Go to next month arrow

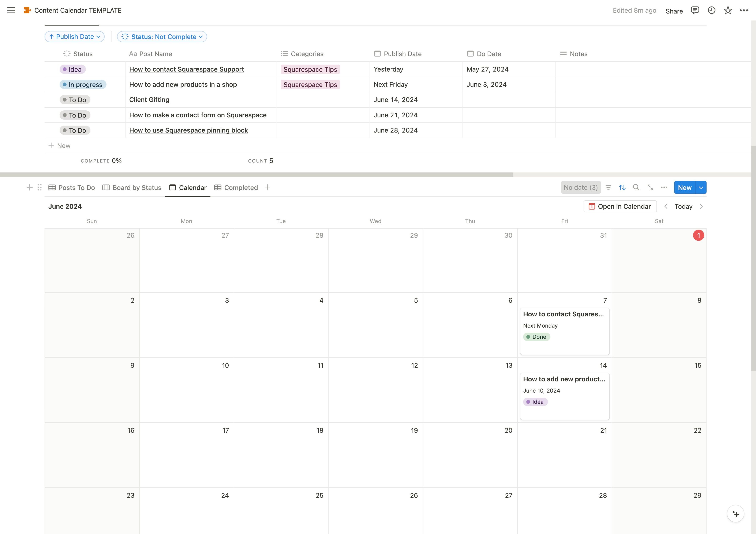(x=701, y=206)
